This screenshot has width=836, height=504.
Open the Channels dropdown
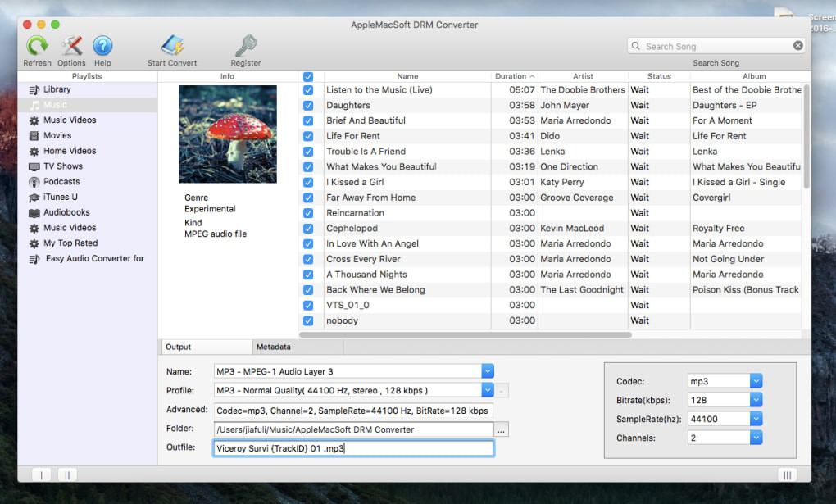(756, 438)
